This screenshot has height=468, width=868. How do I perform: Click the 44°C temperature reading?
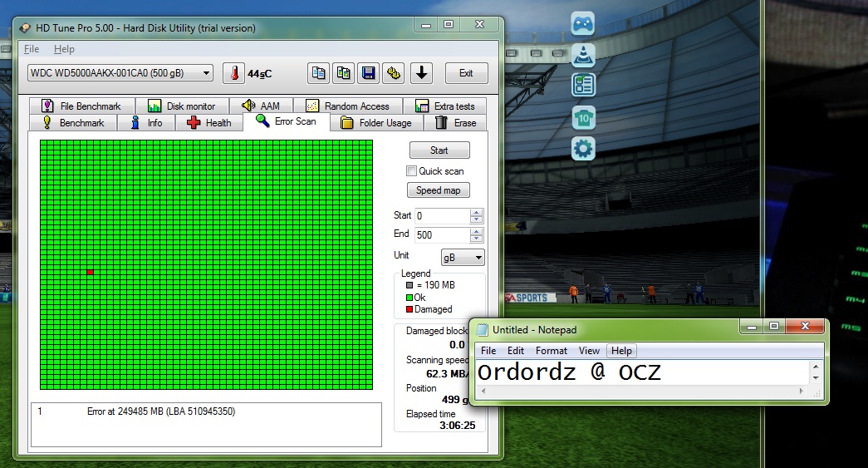pyautogui.click(x=259, y=74)
